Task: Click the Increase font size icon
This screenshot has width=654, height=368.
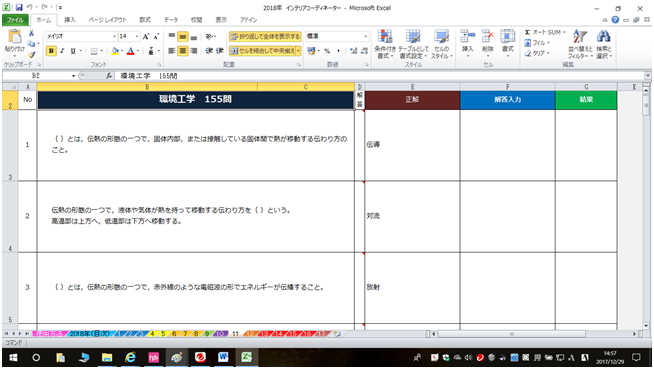Action: [146, 36]
